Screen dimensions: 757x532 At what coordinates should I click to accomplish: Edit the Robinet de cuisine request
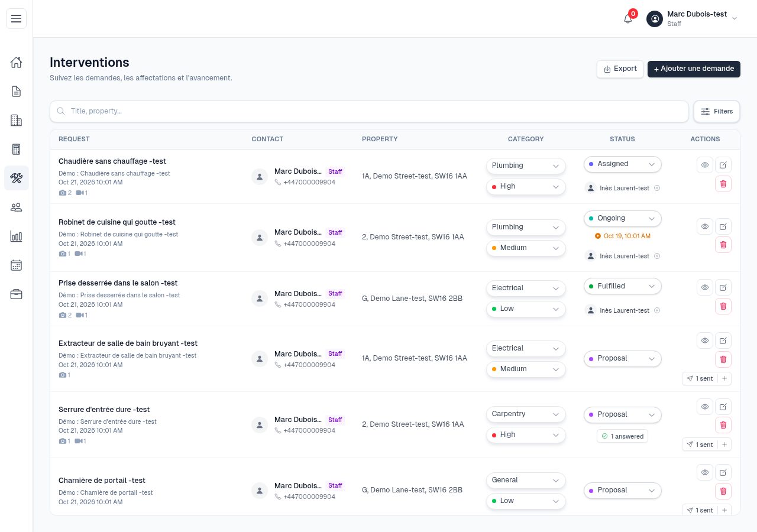pos(723,226)
